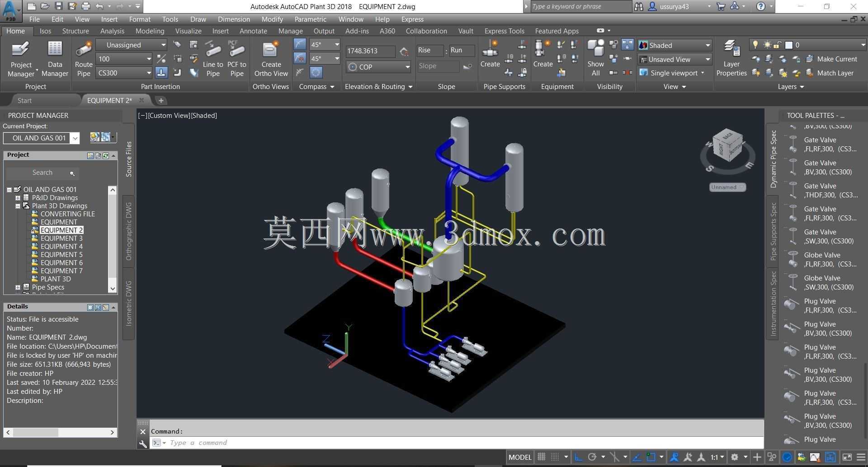This screenshot has width=868, height=467.
Task: Toggle polar tracking in status bar
Action: pos(592,457)
